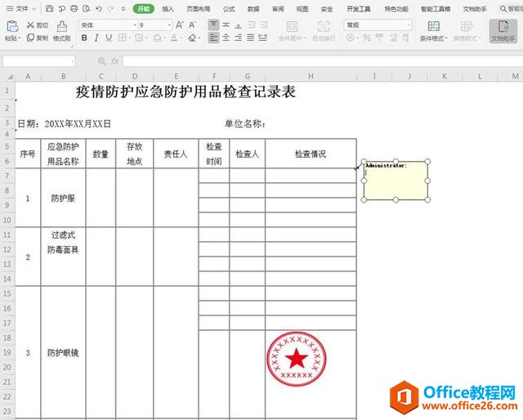Expand the number format dropdown (常规)
Screen dimensions: 523x420
[409, 25]
